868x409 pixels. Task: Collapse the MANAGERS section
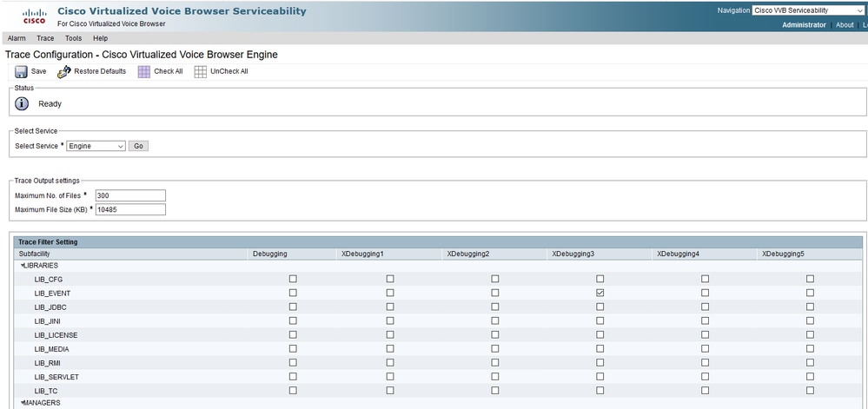click(x=23, y=403)
